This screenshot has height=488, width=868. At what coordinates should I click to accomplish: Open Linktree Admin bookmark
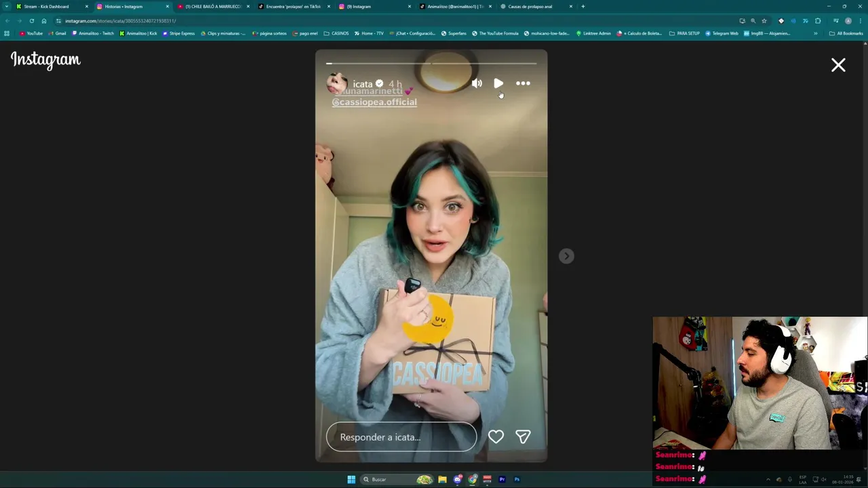pos(593,33)
